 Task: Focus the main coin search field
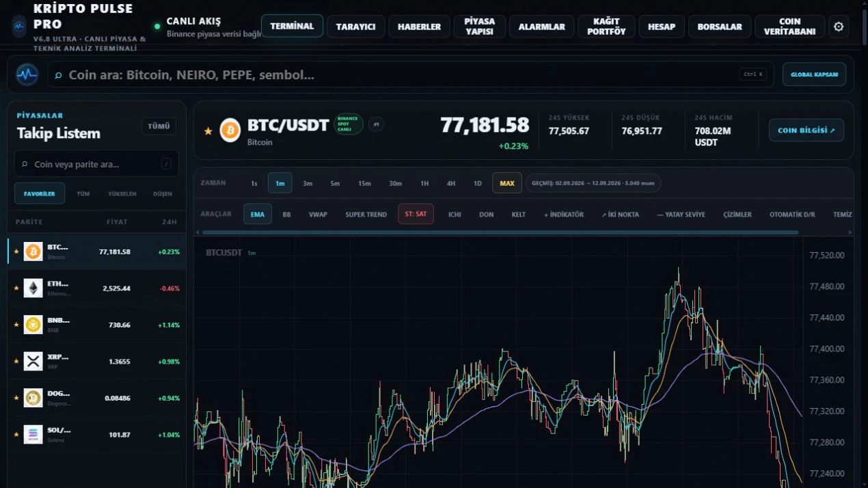pyautogui.click(x=411, y=74)
